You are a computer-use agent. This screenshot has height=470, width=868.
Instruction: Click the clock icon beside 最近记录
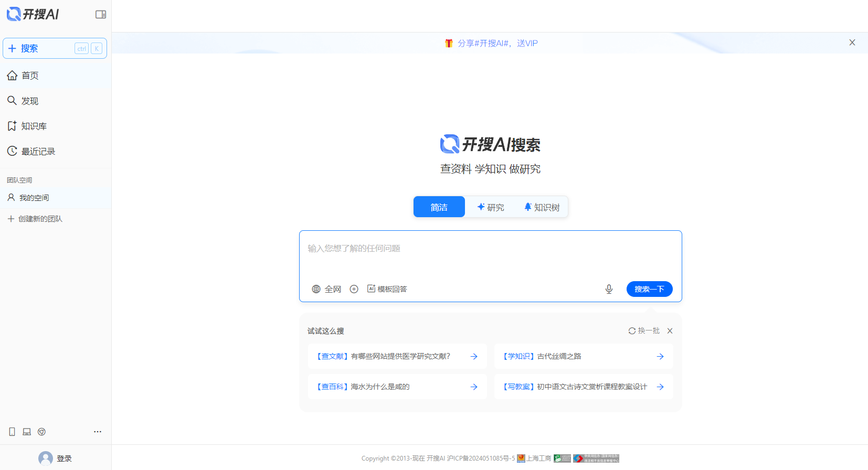(x=12, y=151)
